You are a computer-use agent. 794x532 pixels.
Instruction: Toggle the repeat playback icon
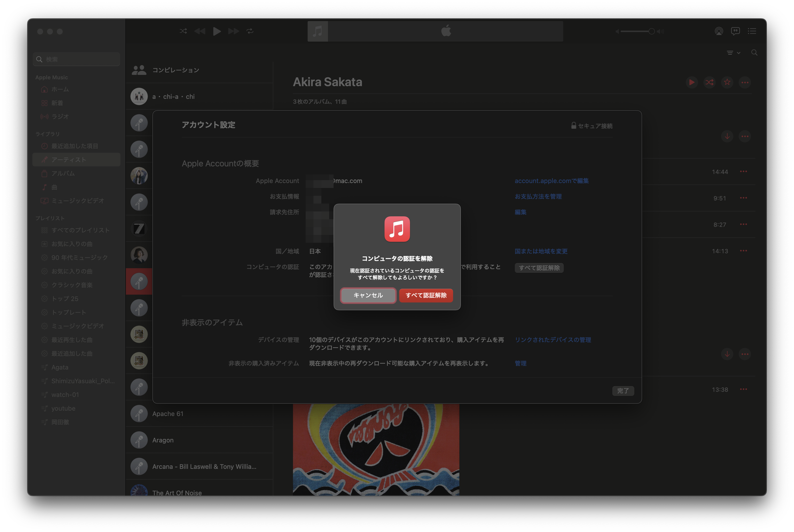click(250, 31)
